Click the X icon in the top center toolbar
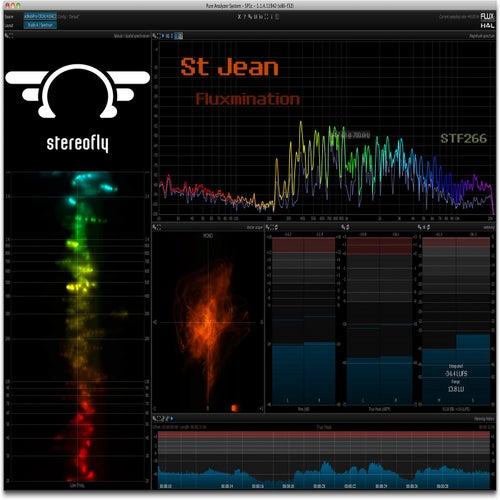 [239, 16]
